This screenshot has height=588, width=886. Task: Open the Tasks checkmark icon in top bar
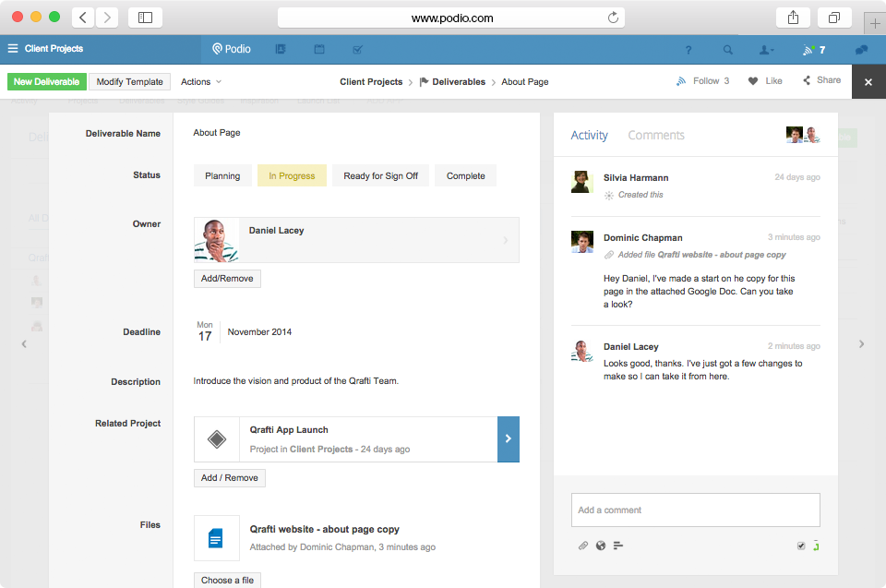(x=358, y=49)
